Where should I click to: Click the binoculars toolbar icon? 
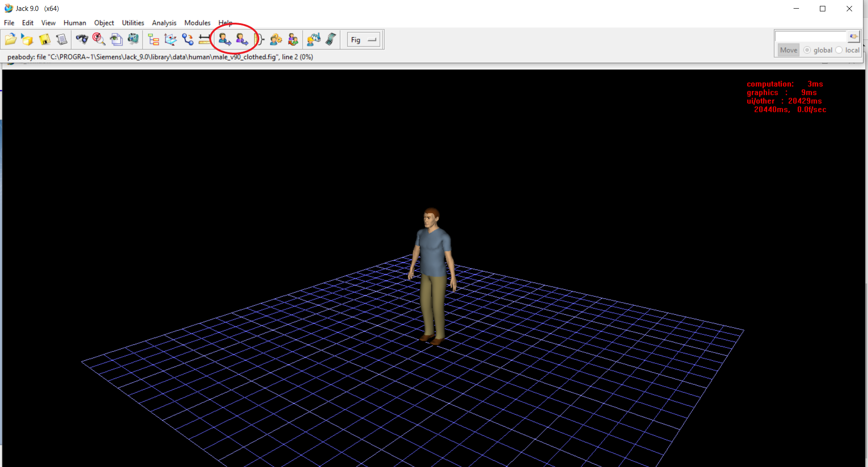[x=82, y=40]
